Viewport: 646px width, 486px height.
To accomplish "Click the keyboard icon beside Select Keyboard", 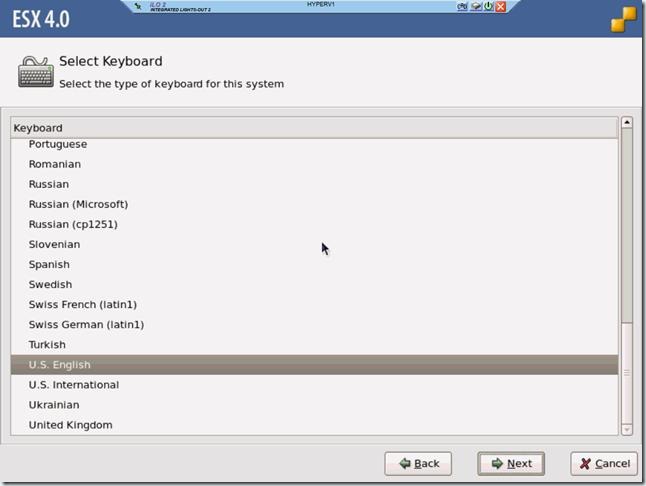I will coord(35,72).
